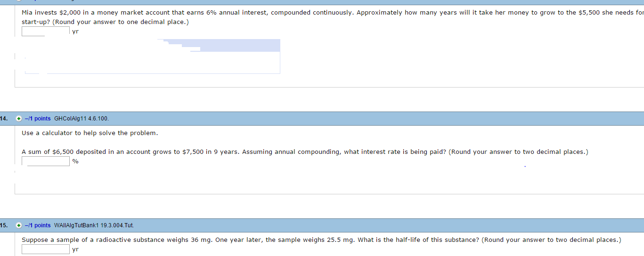Expand question 14 details with green plus icon
The width and height of the screenshot is (644, 256).
(18, 119)
